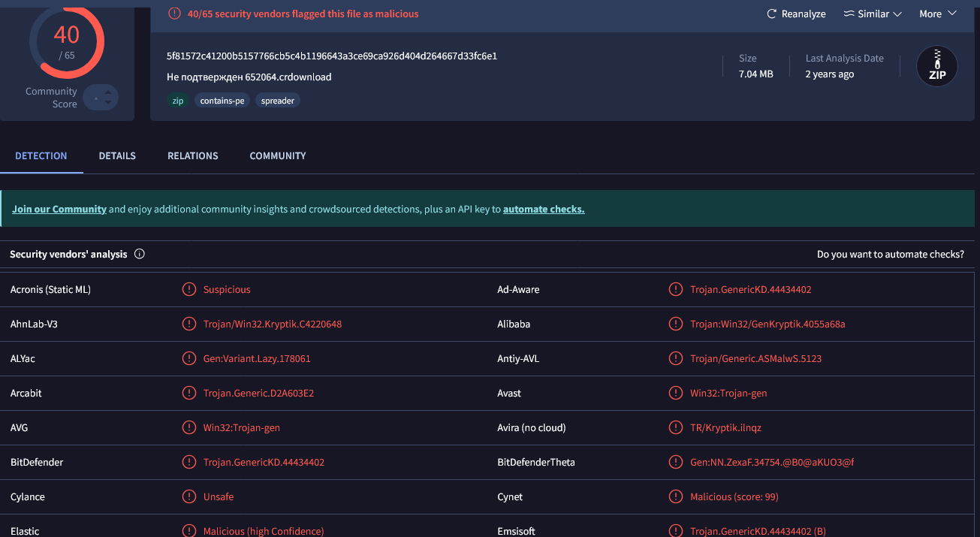Upvote the Community Score with the up arrow
980x537 pixels.
point(108,93)
